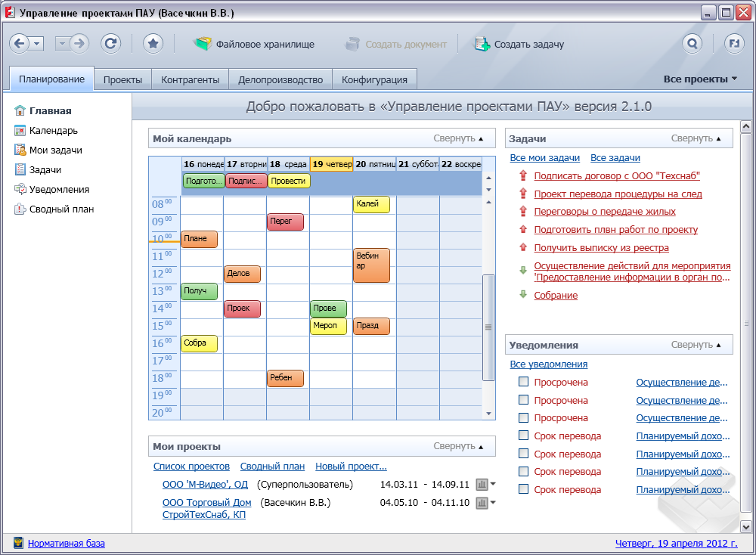Open dropdown arrow for ООО 'М-Видео' project
The image size is (756, 555).
tap(493, 484)
